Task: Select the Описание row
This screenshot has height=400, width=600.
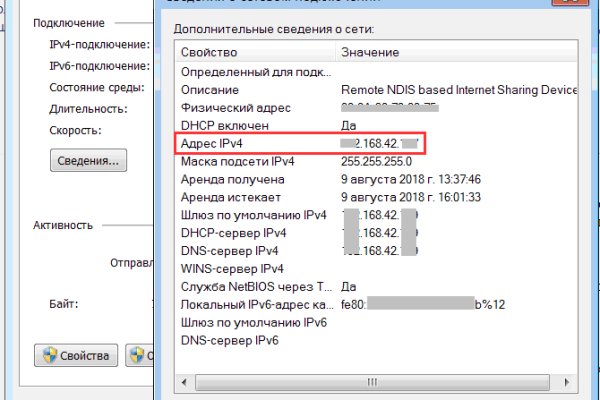Action: pos(210,90)
